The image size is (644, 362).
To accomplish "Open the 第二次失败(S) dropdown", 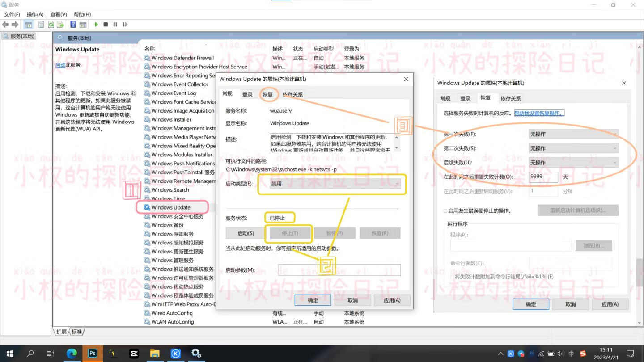I will click(573, 148).
